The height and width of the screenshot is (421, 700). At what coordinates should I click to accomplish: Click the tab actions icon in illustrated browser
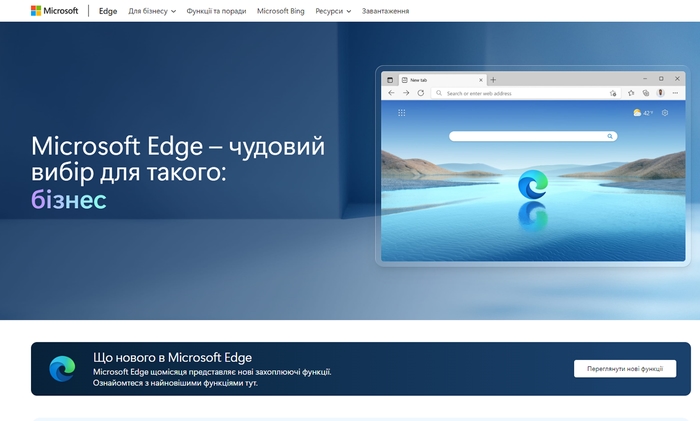click(x=390, y=80)
